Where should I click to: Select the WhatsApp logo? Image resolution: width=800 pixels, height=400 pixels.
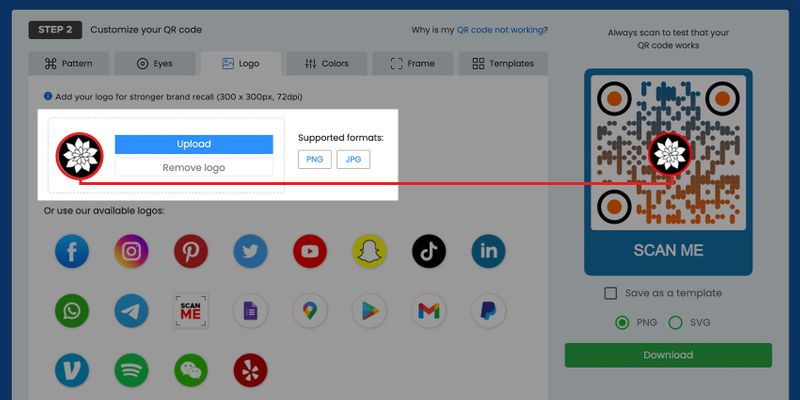point(72,311)
